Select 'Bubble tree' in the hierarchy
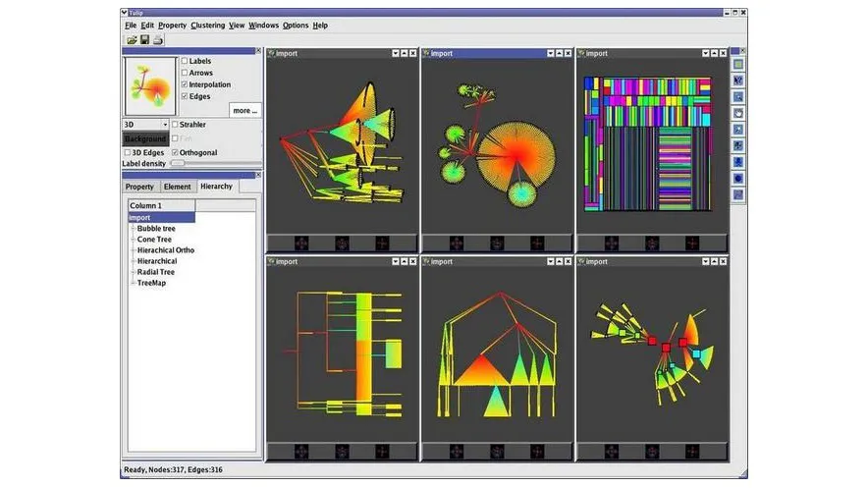This screenshot has height=488, width=868. click(x=156, y=229)
